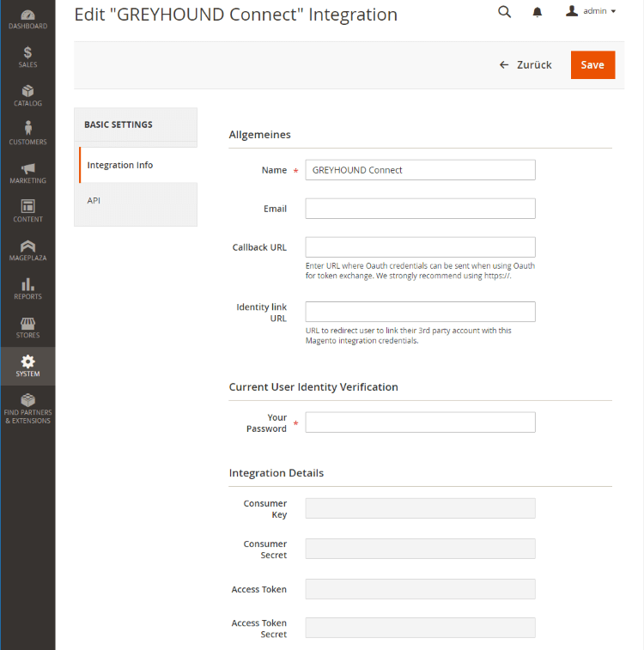The height and width of the screenshot is (650, 644).
Task: Click the Consumer Secret field
Action: click(x=420, y=549)
